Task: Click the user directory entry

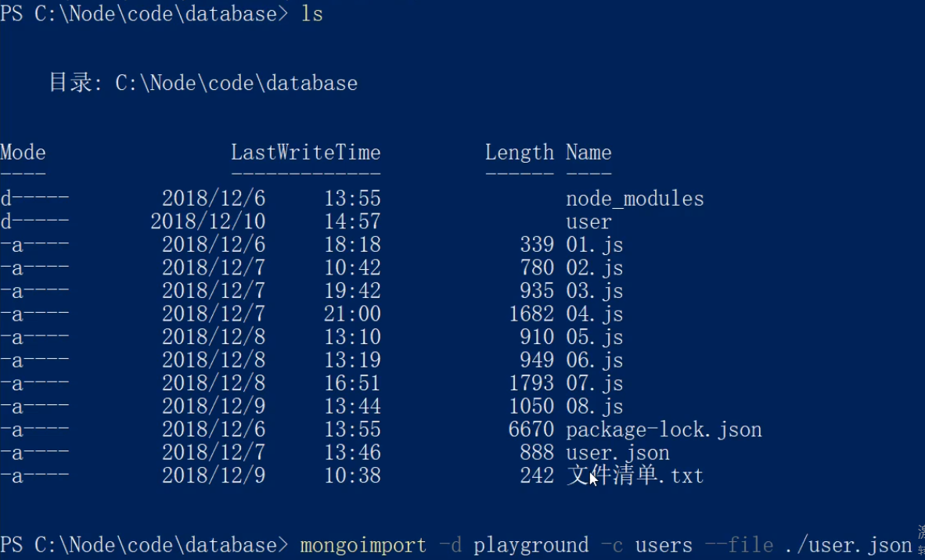Action: click(588, 222)
